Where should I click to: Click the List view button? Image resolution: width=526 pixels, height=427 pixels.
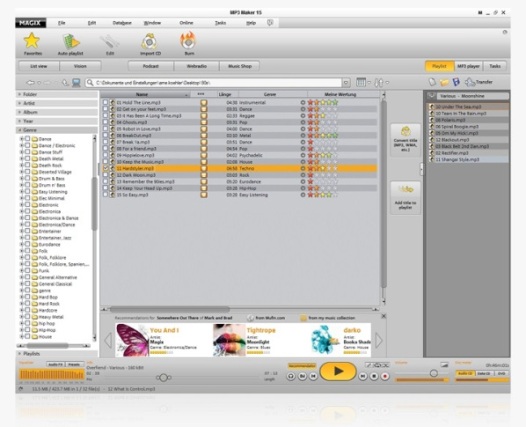click(39, 66)
